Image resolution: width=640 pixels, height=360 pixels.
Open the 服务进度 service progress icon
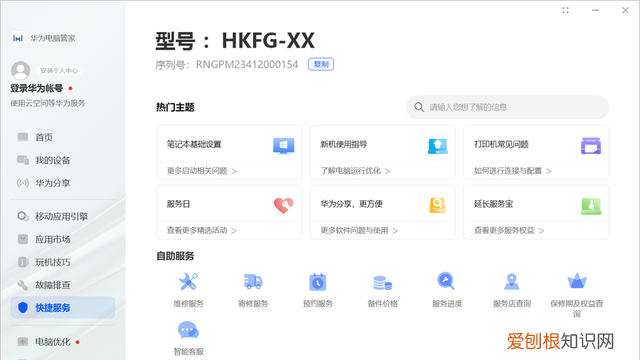coord(446,281)
